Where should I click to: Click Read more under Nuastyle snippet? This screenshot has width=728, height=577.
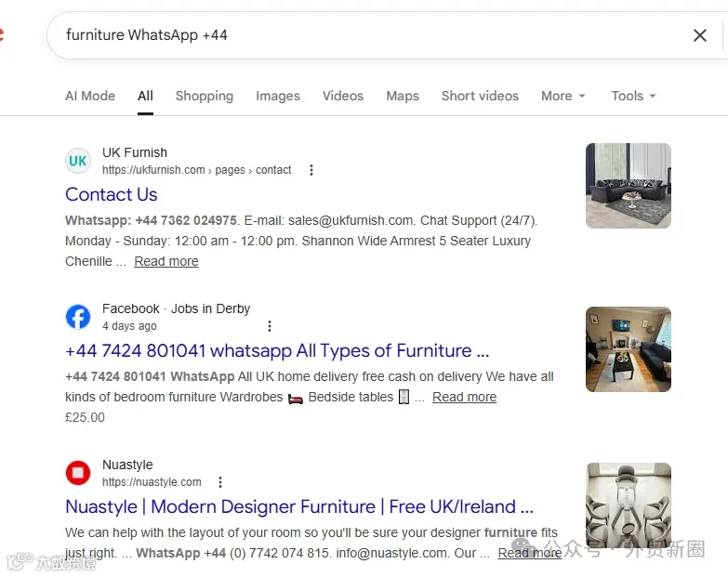click(x=530, y=553)
